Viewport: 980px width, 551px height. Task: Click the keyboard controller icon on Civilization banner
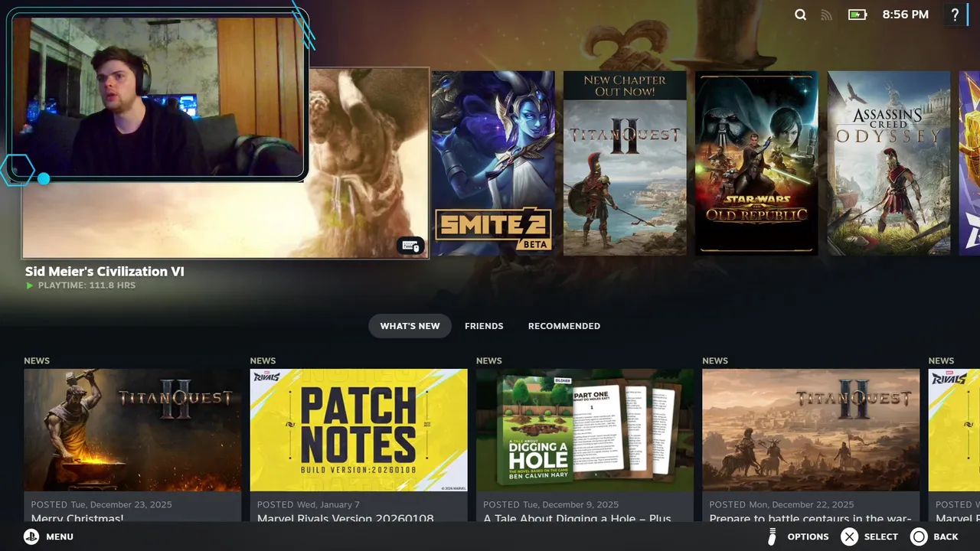410,246
